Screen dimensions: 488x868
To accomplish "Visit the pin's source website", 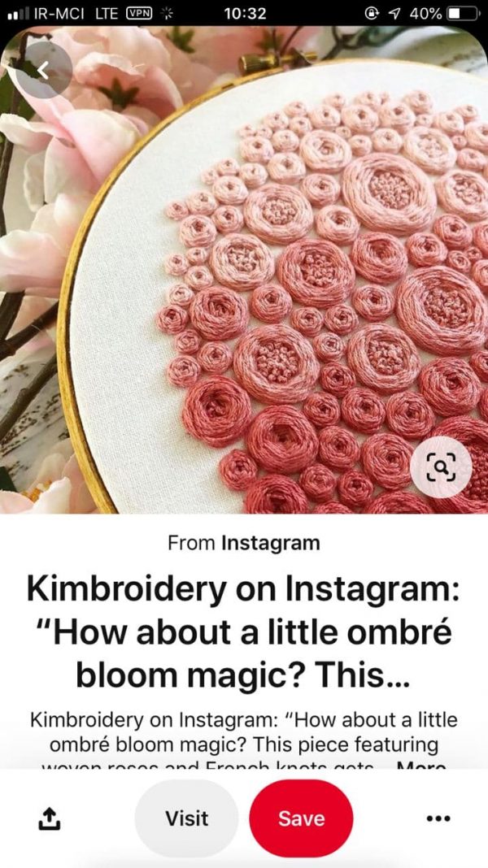I will (x=187, y=818).
